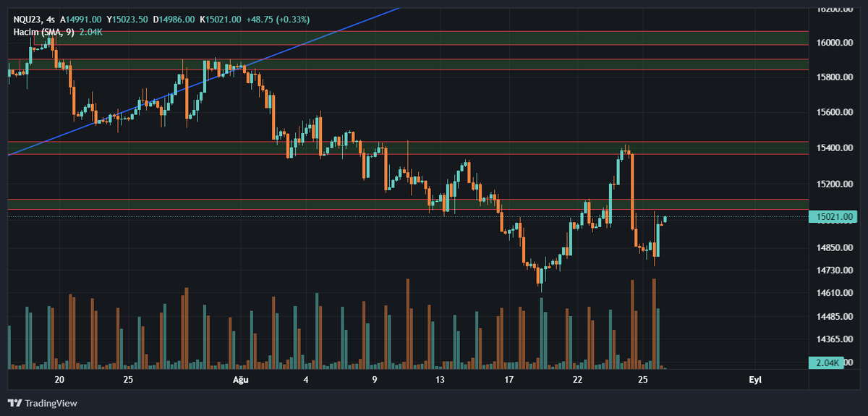The height and width of the screenshot is (416, 868).
Task: Click the 9 date label on time axis
Action: pos(375,380)
